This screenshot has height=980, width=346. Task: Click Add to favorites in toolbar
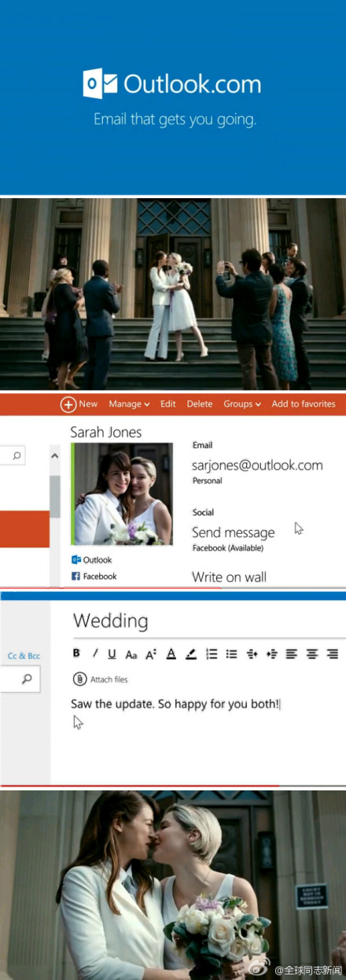(x=304, y=403)
